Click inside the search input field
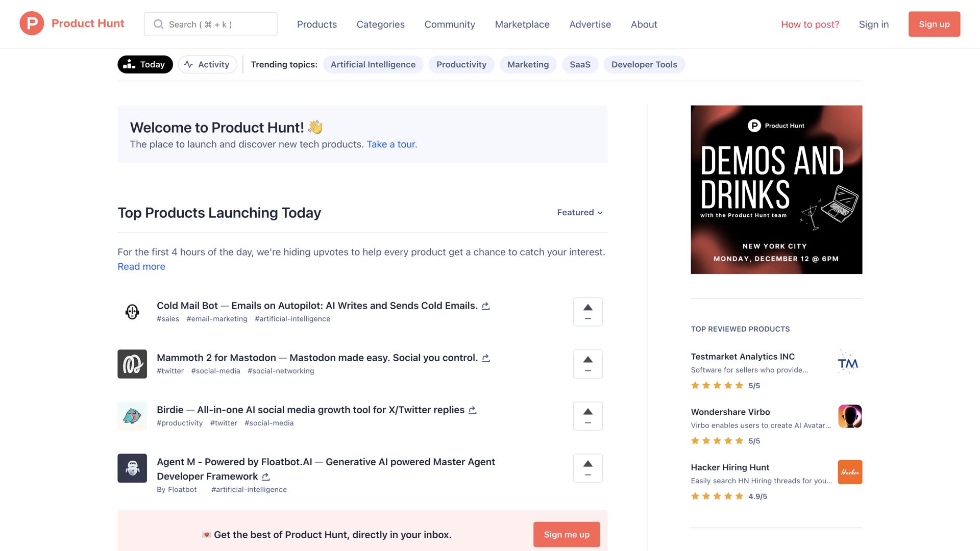 tap(214, 24)
